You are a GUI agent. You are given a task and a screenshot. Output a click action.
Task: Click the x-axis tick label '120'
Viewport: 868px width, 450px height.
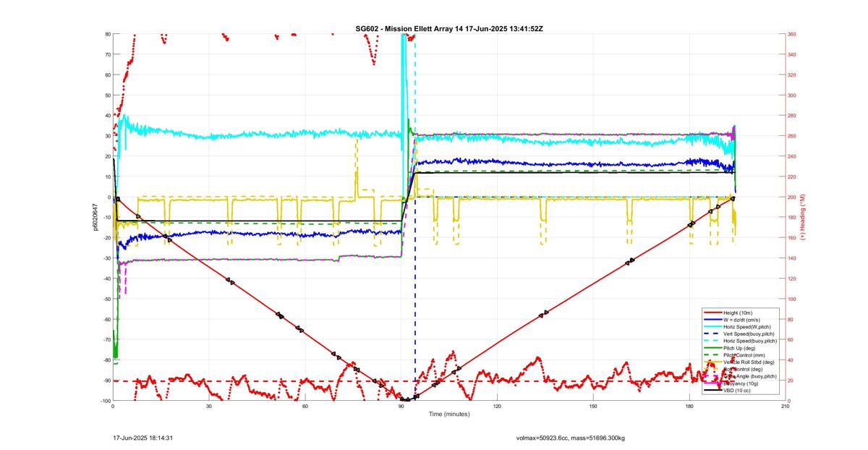click(x=497, y=407)
